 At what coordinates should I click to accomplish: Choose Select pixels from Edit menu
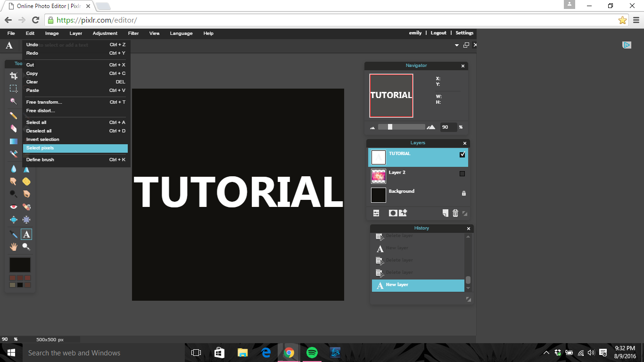click(x=75, y=148)
